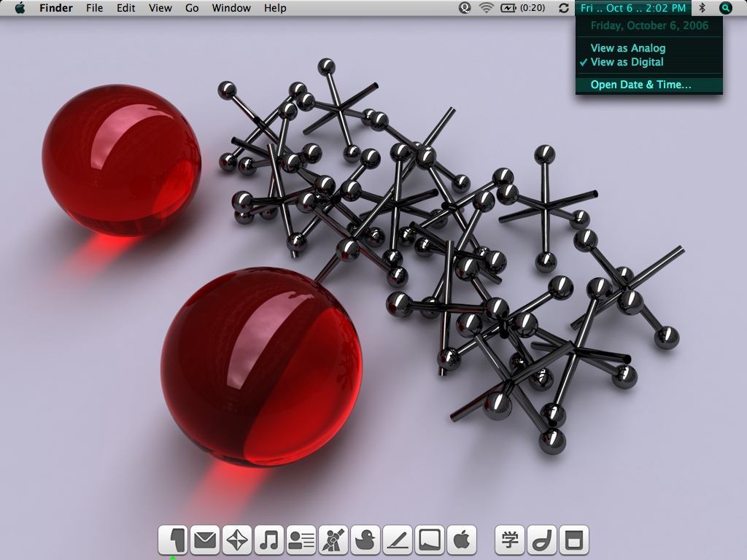The width and height of the screenshot is (747, 560).
Task: Click the rounded screen-frame Dock icon
Action: 430,540
